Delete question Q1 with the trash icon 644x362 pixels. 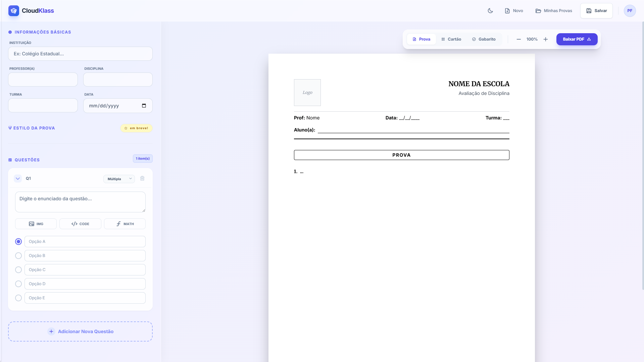click(x=142, y=178)
